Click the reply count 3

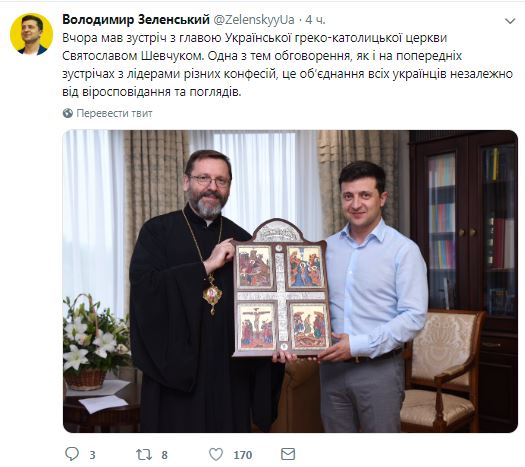click(x=92, y=455)
